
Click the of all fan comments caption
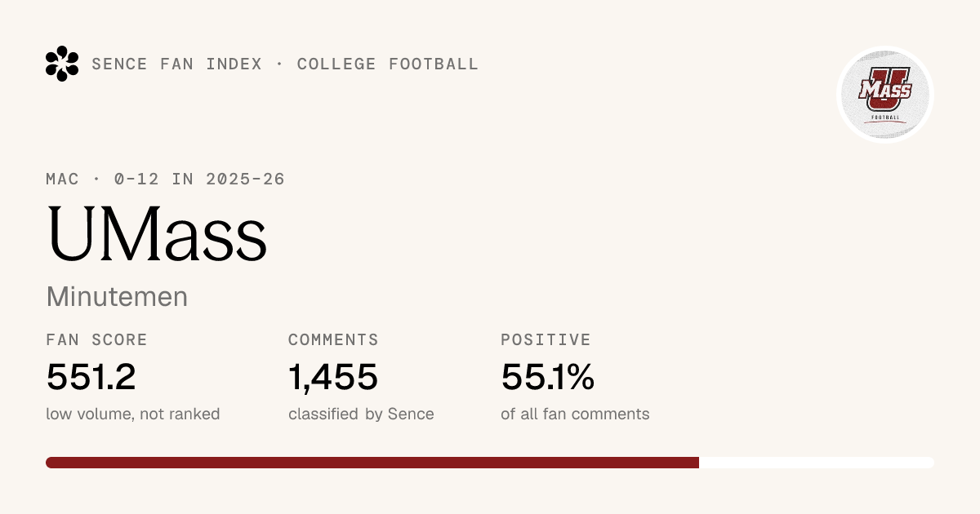coord(575,414)
